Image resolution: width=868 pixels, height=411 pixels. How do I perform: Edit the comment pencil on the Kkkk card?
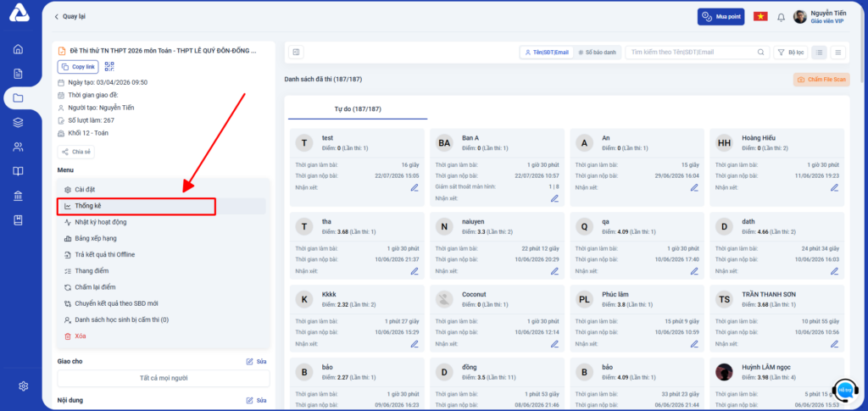click(415, 344)
